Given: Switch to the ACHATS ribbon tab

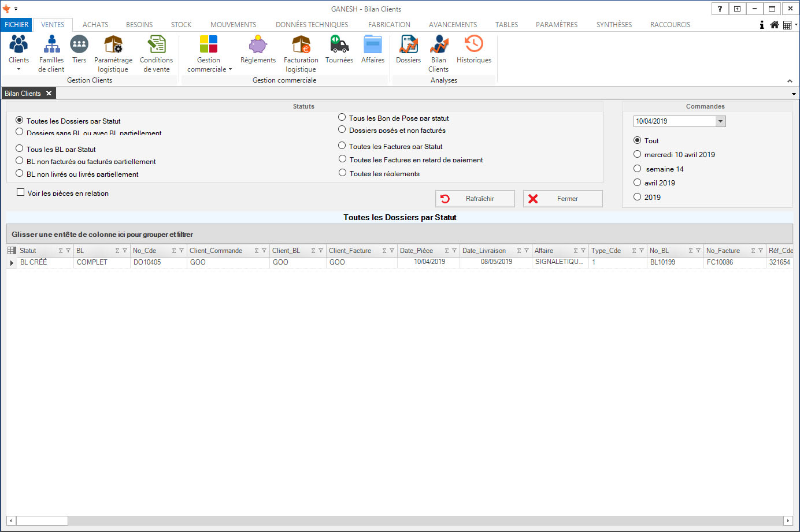Looking at the screenshot, I should (95, 25).
